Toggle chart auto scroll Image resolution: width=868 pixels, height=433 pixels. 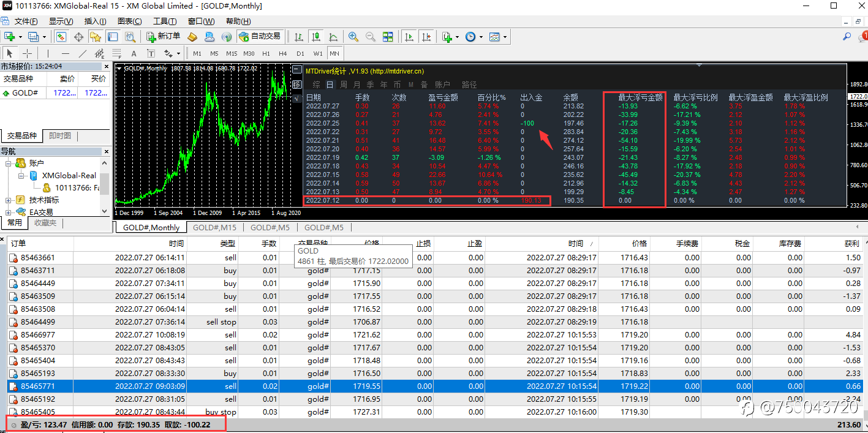tap(409, 37)
